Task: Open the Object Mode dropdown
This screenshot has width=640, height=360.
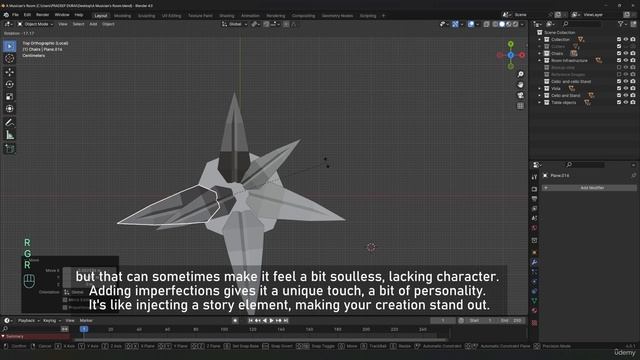Action: pos(35,24)
